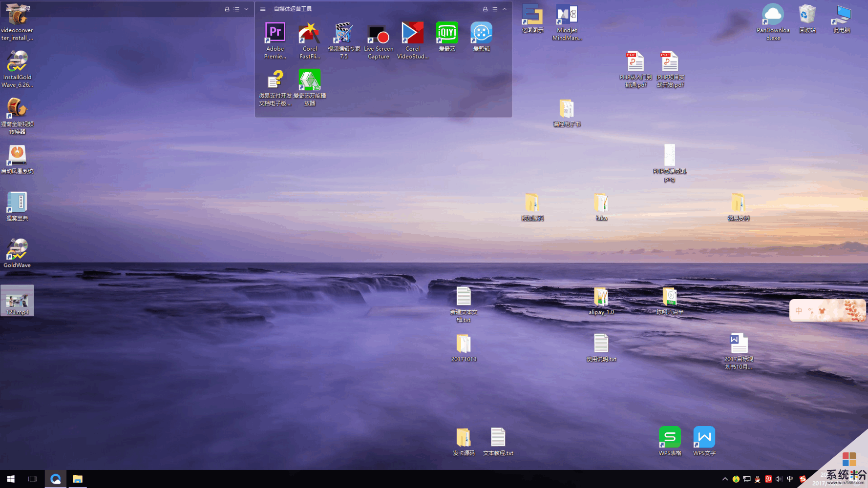Open the QQ Music tray icon
Screen dimensions: 868x488
tap(736, 479)
